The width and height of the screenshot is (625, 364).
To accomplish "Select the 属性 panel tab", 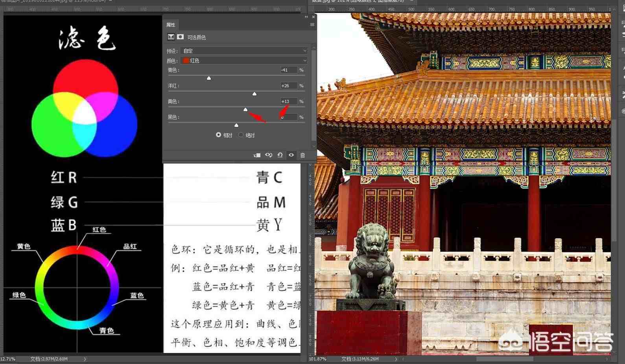I will (171, 25).
